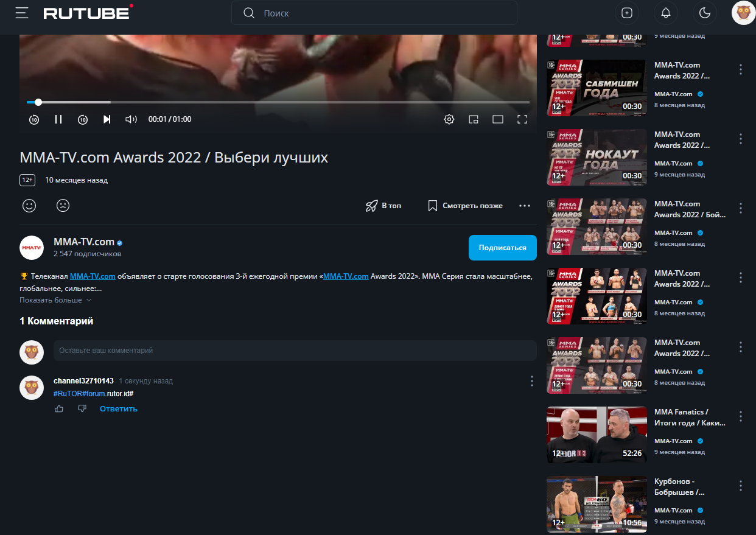
Task: Open Курбонов - Бобрышев video title
Action: (x=680, y=487)
